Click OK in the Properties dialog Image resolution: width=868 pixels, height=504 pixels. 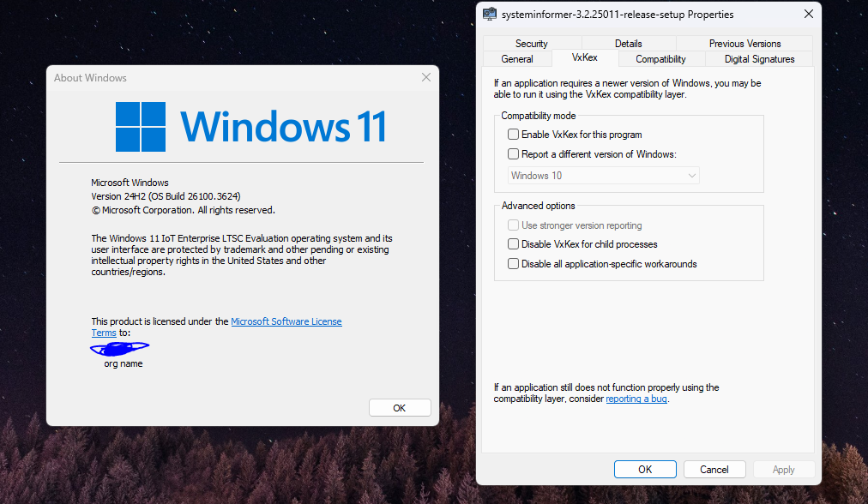point(645,469)
